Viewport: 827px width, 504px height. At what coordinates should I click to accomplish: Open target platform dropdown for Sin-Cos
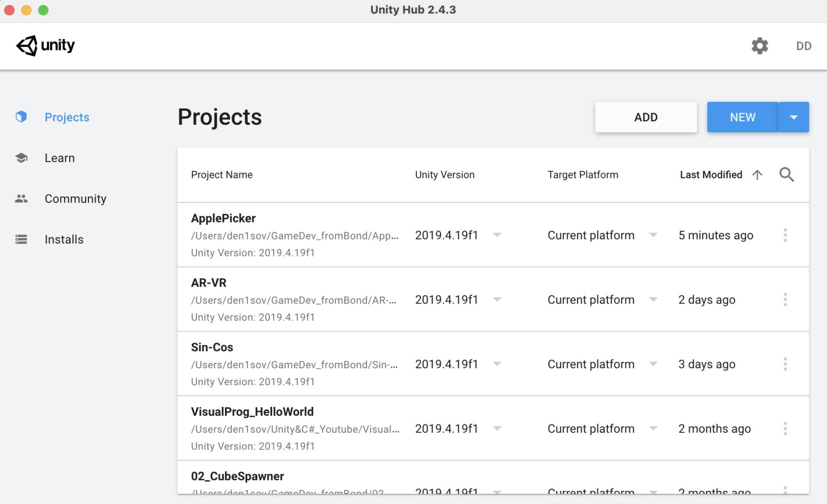click(x=653, y=364)
